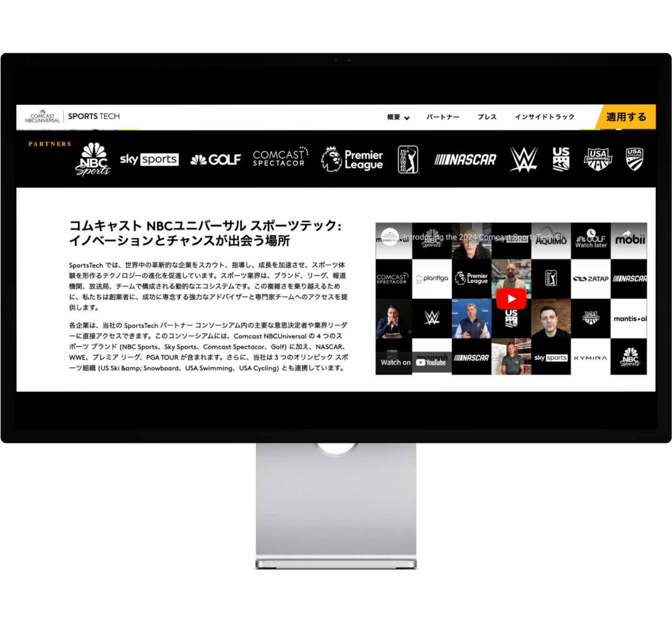Open the Premier League partner logo
The image size is (672, 622).
tap(352, 160)
